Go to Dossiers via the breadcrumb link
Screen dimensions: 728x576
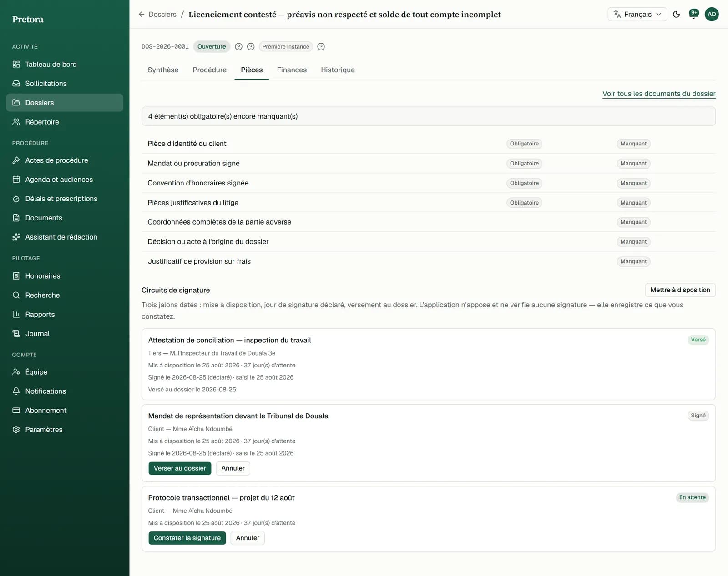(x=162, y=15)
